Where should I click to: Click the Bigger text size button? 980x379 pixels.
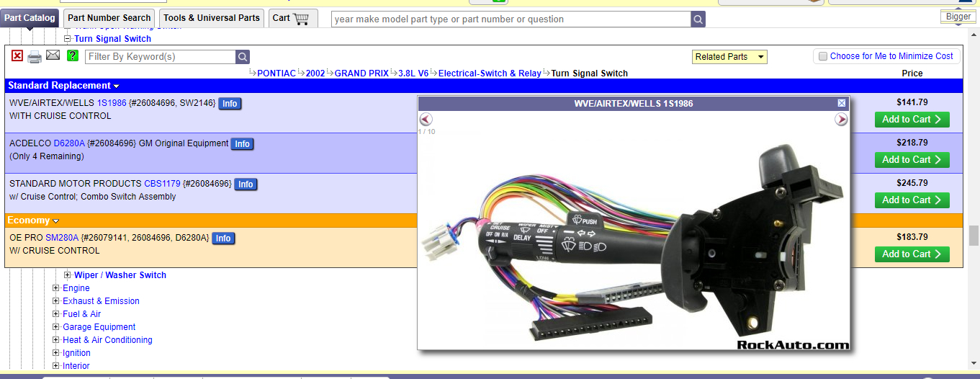(958, 17)
